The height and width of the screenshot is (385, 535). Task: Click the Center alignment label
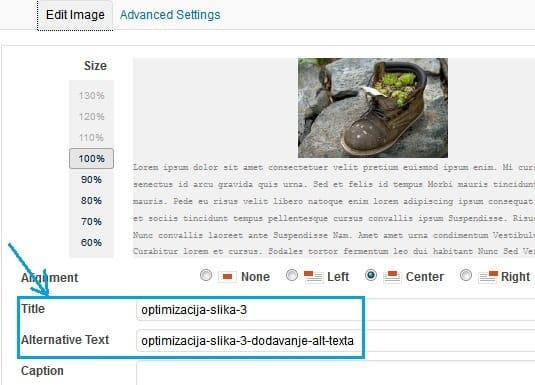(425, 277)
